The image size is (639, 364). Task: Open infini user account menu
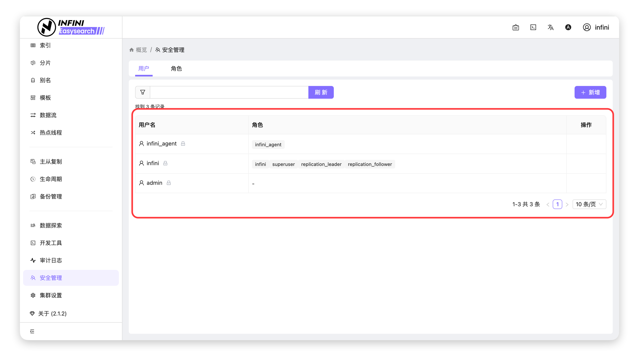click(596, 27)
